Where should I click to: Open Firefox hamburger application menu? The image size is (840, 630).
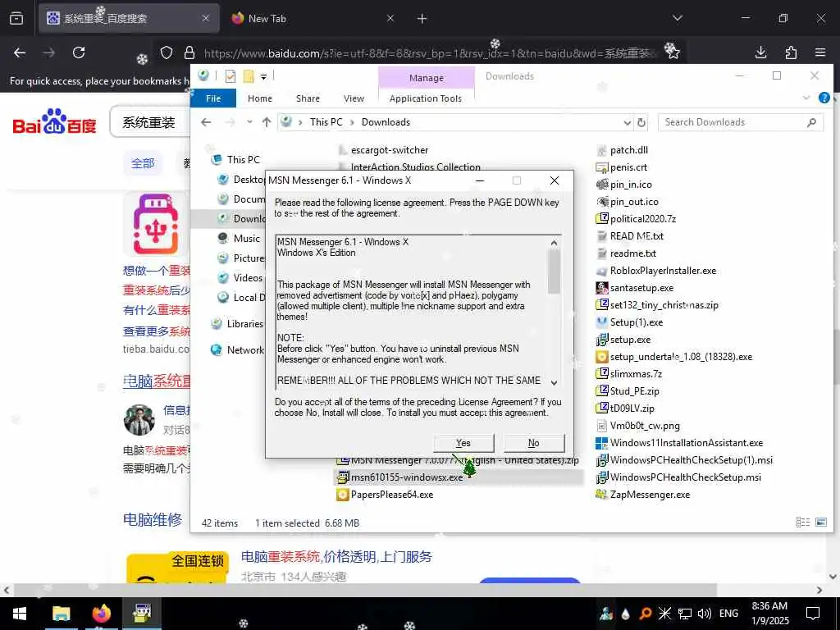click(820, 52)
